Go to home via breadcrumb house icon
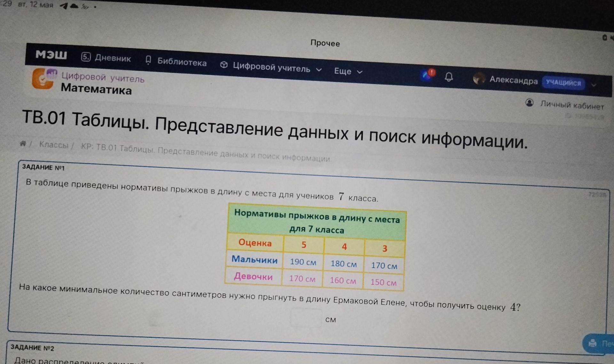The width and height of the screenshot is (614, 364). click(x=23, y=143)
